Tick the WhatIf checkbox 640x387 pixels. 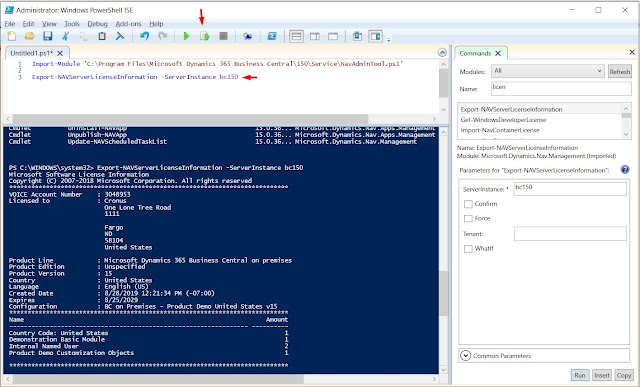click(468, 249)
